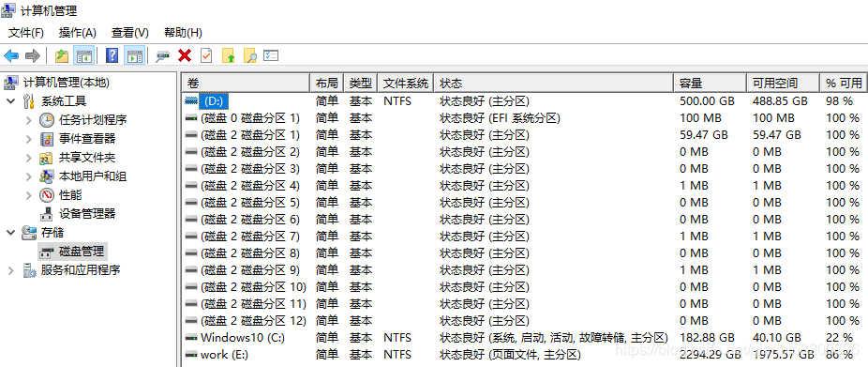Select 计算机管理(本地) root node
The width and height of the screenshot is (868, 367).
pos(66,83)
